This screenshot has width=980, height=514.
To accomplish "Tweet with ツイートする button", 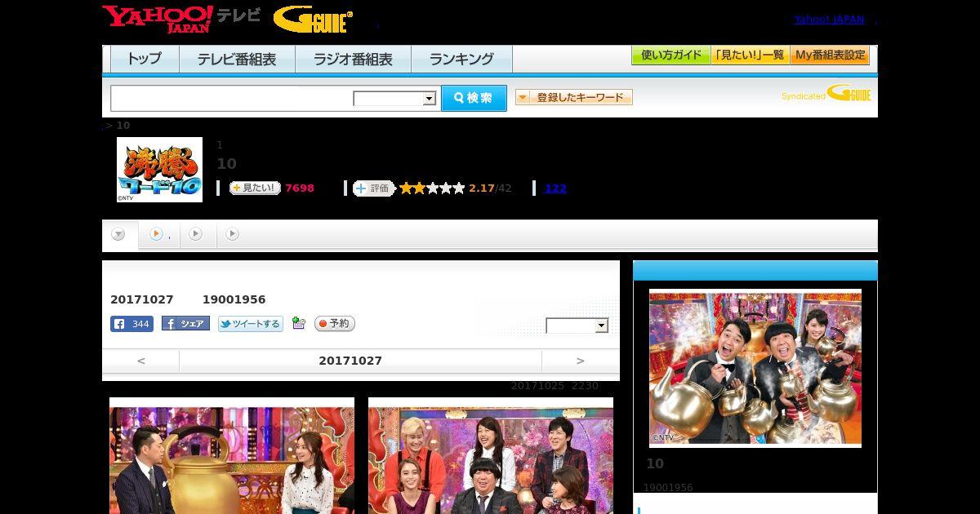I will (x=251, y=324).
